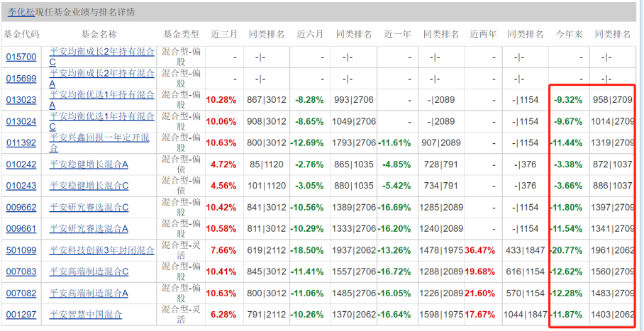This screenshot has width=644, height=331.
Task: Open 平安均衡成长2年持有混合A fund page
Action: coord(102,79)
